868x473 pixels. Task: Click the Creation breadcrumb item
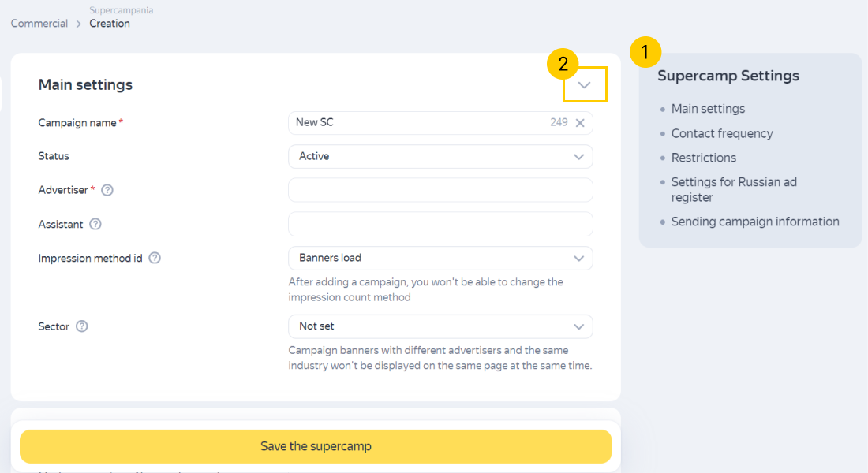coord(110,24)
